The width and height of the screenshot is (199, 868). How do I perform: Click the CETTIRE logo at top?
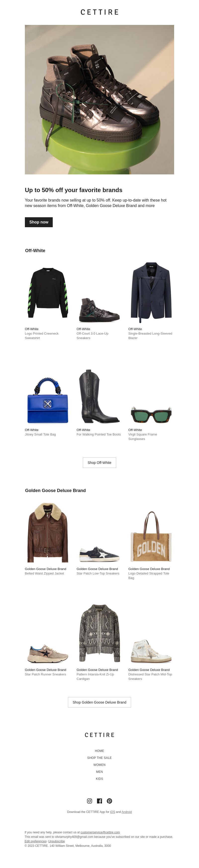click(99, 12)
